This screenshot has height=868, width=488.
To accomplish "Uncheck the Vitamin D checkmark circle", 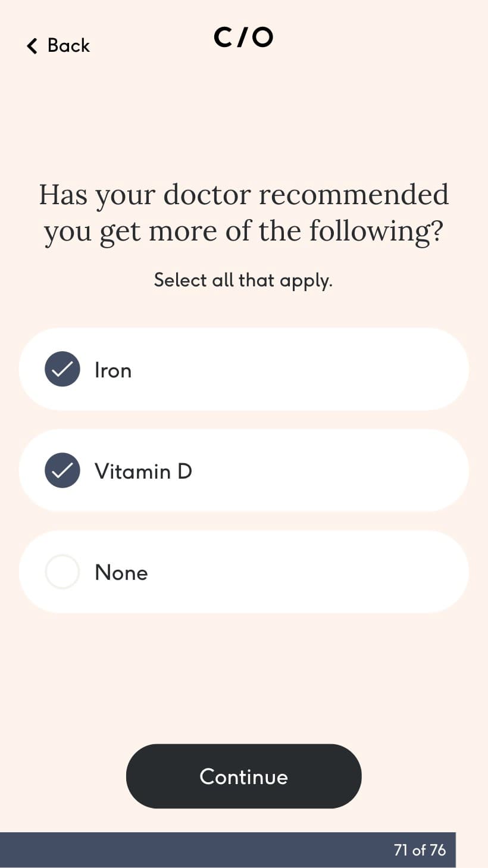I will click(62, 470).
